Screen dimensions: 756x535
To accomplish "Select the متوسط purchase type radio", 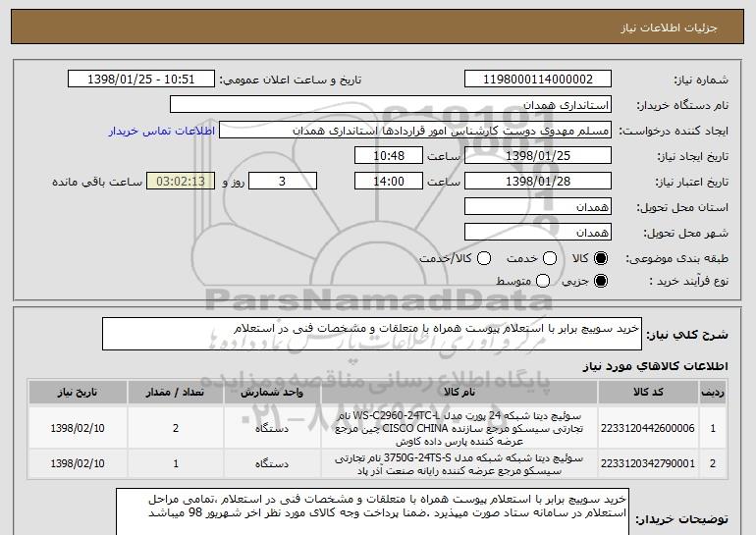I will pyautogui.click(x=543, y=281).
